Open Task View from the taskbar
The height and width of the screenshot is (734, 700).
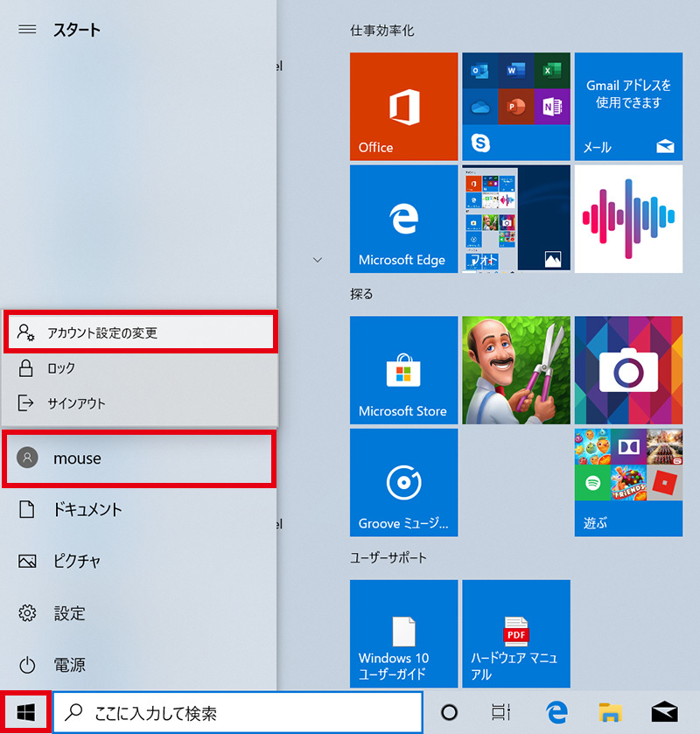(501, 712)
